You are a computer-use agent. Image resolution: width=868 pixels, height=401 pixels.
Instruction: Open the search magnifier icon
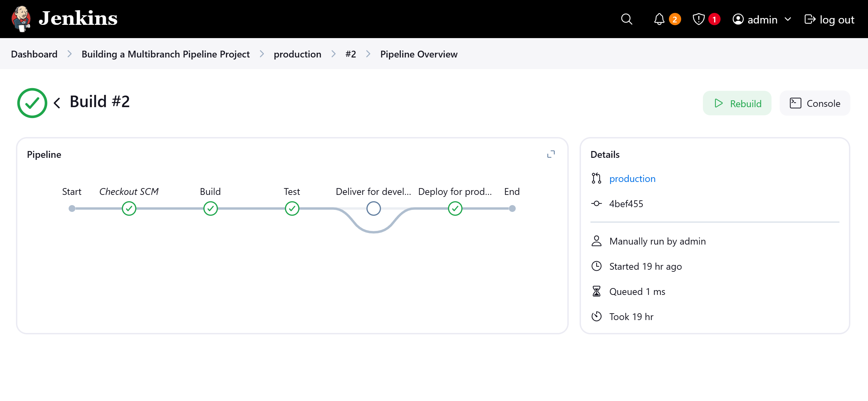(626, 19)
